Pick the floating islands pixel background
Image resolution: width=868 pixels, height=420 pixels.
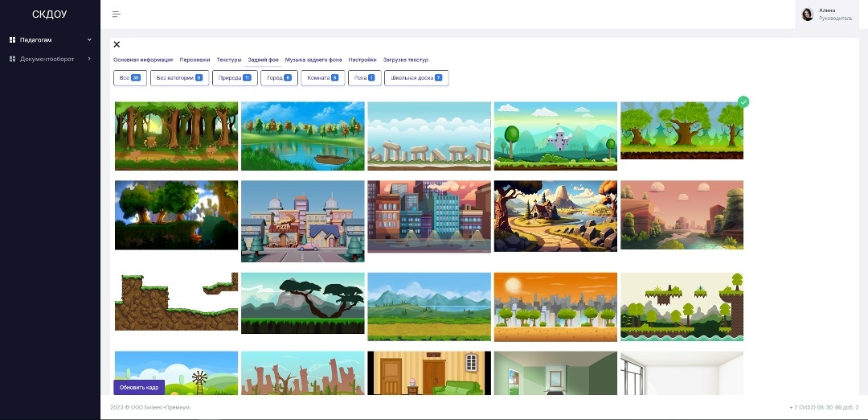(x=682, y=307)
